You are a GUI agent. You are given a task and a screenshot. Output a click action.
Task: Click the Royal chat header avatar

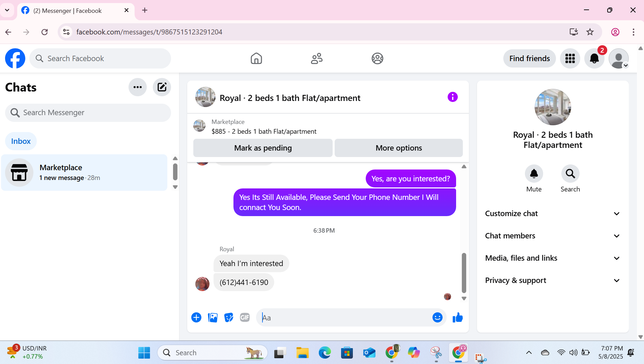point(205,97)
